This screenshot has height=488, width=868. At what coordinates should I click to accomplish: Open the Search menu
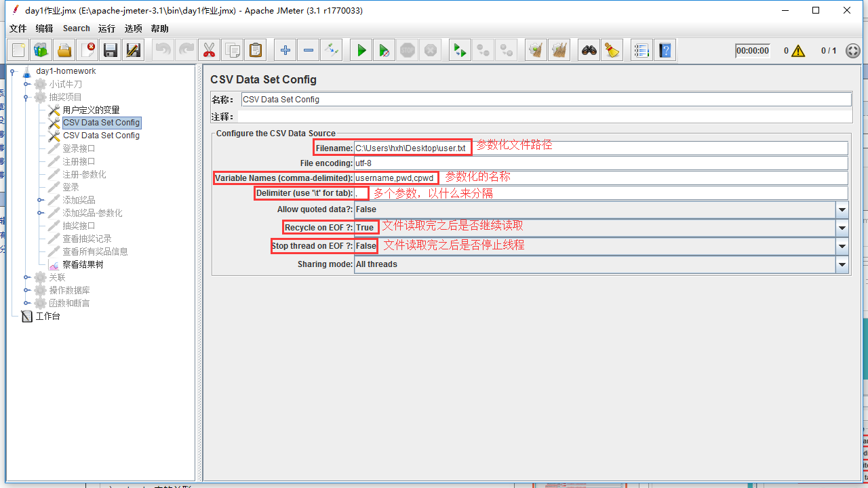pos(77,28)
